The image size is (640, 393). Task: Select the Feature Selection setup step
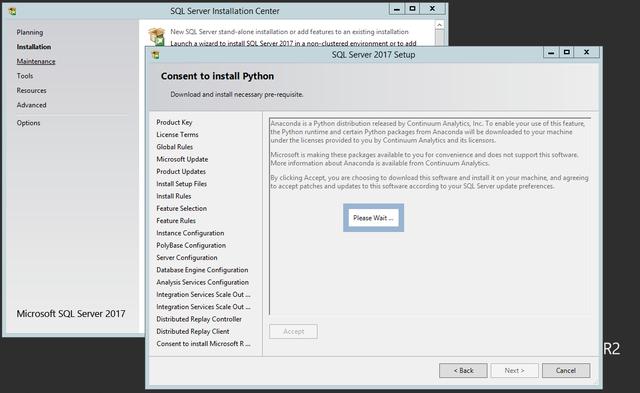(x=182, y=209)
